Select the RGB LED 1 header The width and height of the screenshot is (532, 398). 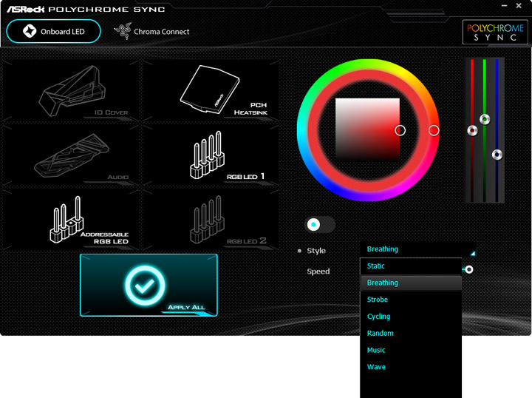click(x=211, y=155)
